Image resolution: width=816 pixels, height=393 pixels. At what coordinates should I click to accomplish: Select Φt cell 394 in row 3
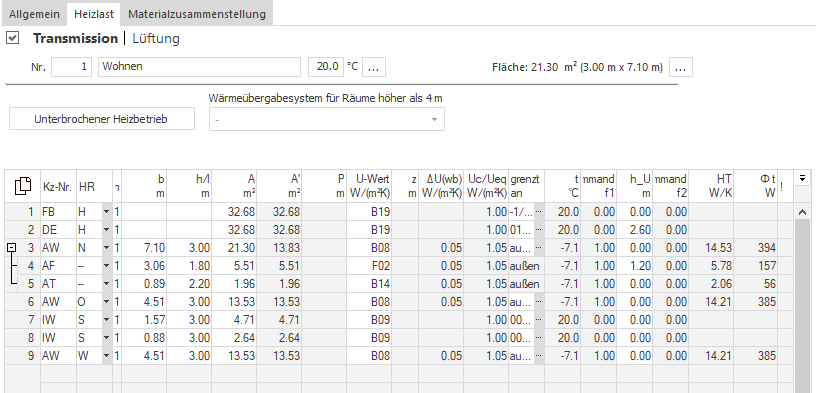pos(756,248)
